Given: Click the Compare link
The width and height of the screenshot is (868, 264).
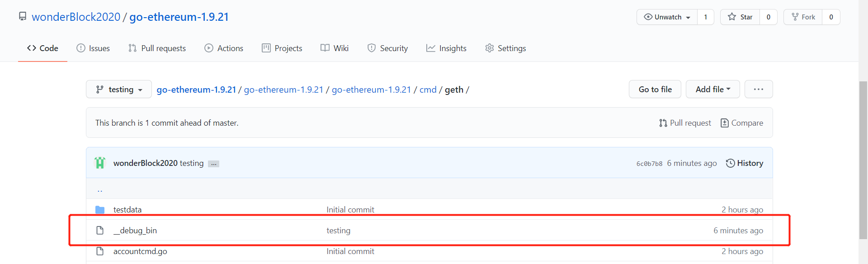Looking at the screenshot, I should (742, 123).
